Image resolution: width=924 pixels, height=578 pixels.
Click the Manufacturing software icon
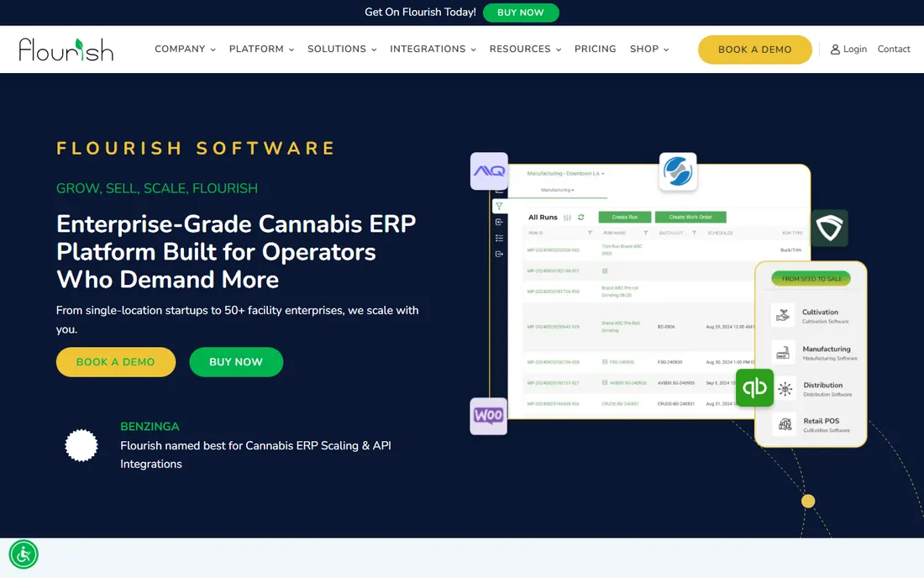(x=783, y=352)
